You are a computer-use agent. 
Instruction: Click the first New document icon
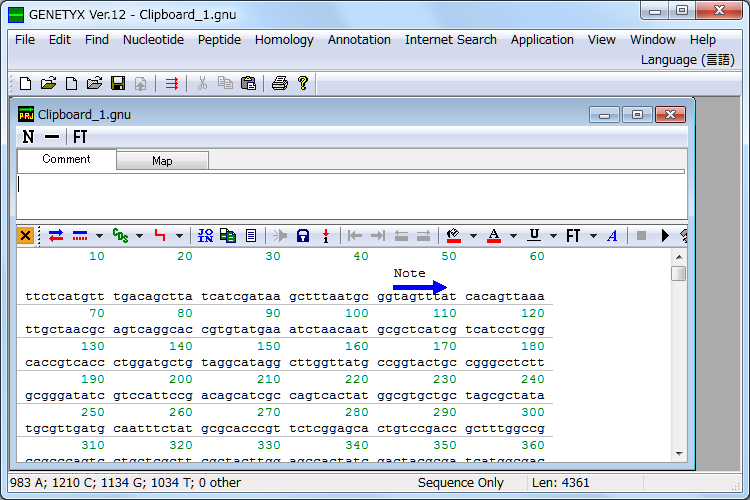pos(25,83)
